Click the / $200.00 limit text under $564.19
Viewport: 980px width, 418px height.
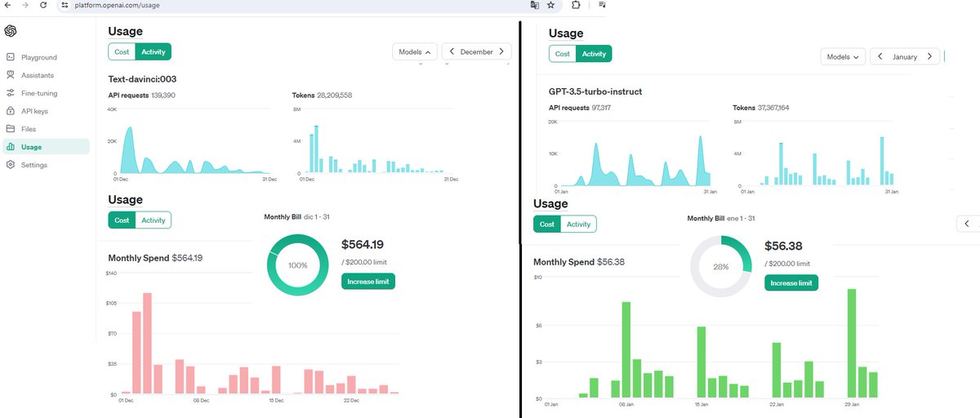coord(364,262)
